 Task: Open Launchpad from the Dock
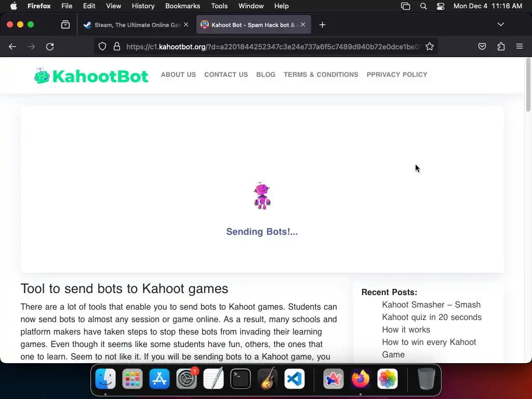point(132,379)
